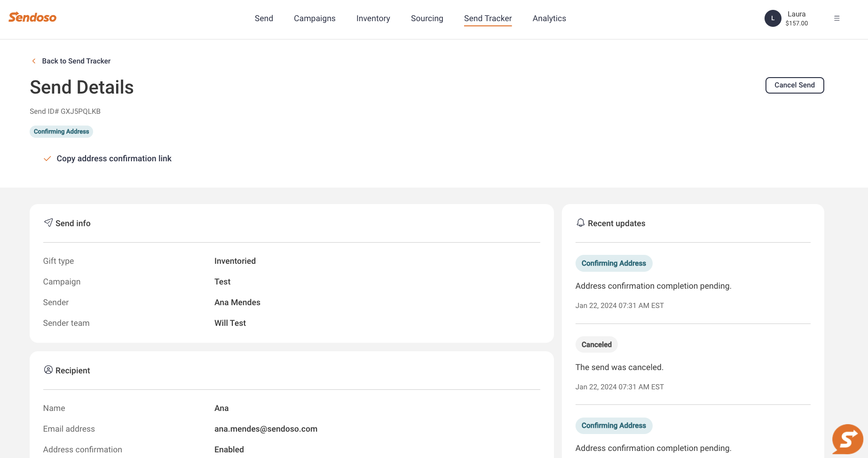
Task: Click the Cancel Send button
Action: pyautogui.click(x=795, y=85)
